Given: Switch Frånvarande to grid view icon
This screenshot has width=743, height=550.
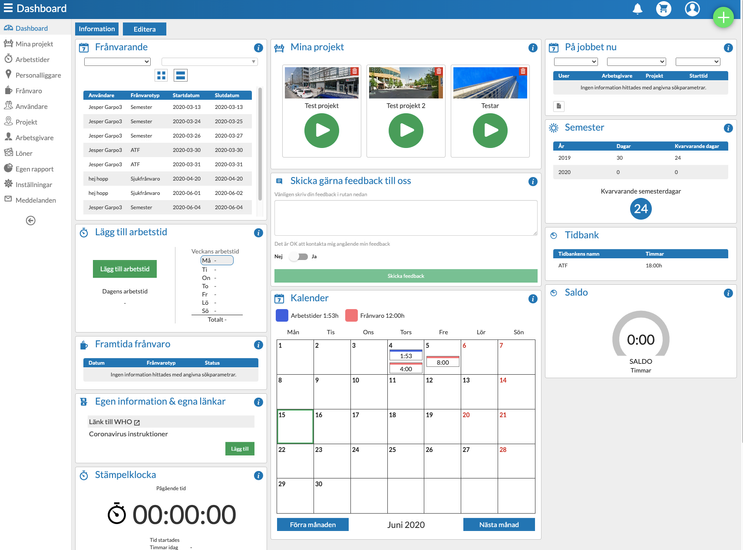Looking at the screenshot, I should (x=162, y=75).
